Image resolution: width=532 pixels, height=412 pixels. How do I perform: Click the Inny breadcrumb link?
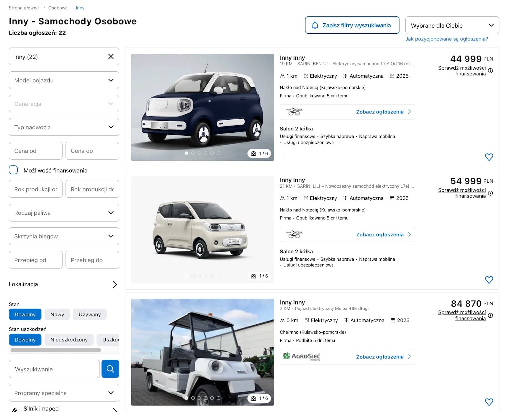pos(80,8)
